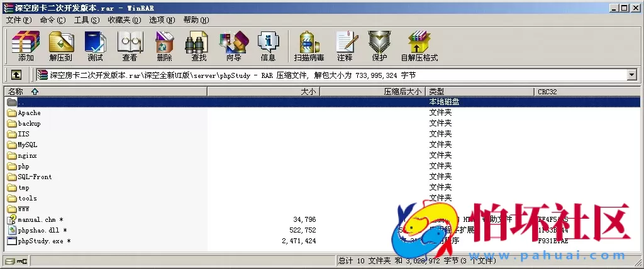
Task: Select the manual.chm file icon
Action: point(11,220)
